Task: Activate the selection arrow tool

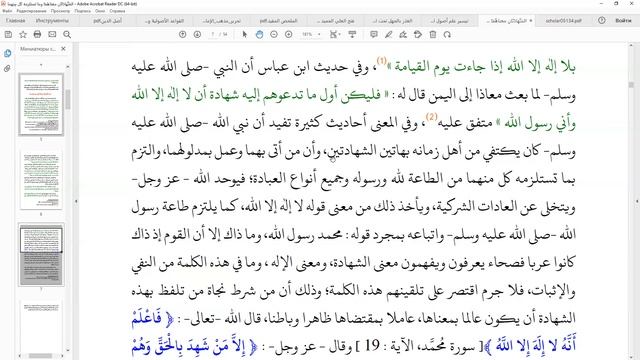Action: pos(244,35)
